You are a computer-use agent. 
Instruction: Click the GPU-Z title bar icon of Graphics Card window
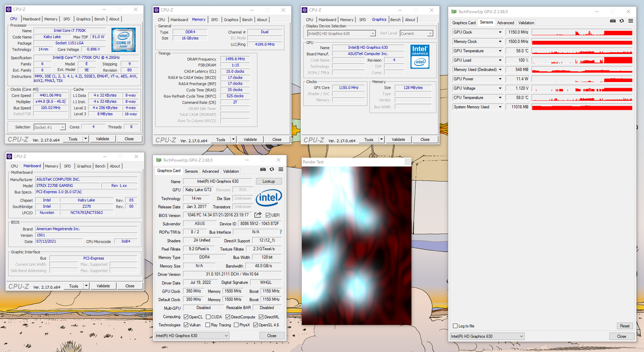[x=159, y=160]
